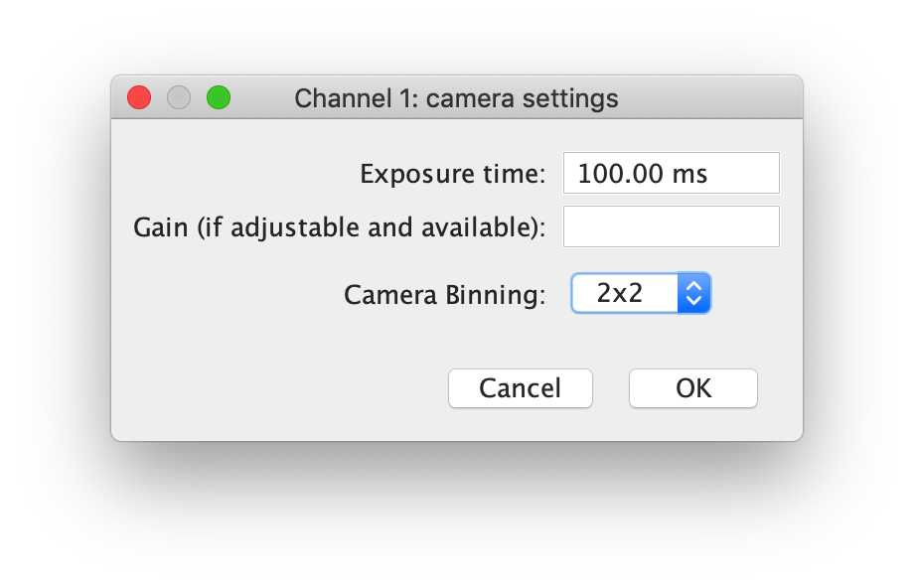The width and height of the screenshot is (914, 588).
Task: Click the downward chevron of the binning stepper
Action: [693, 301]
